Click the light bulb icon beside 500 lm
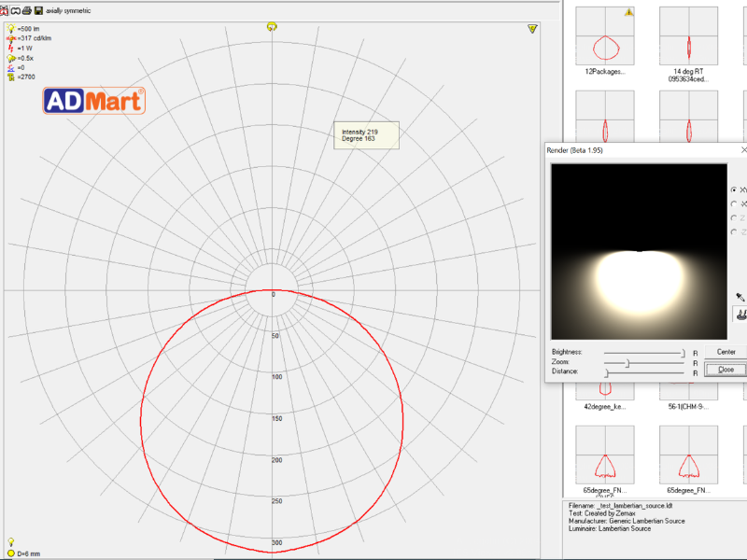 (x=10, y=29)
